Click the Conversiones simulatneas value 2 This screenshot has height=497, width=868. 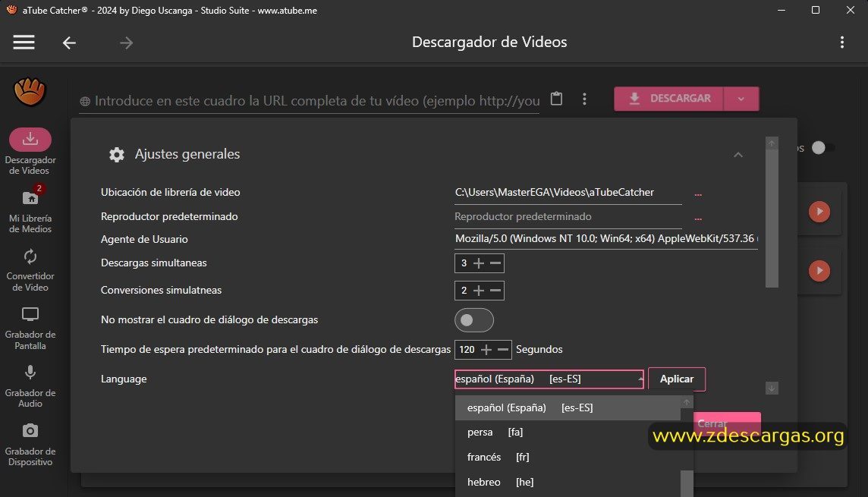pyautogui.click(x=464, y=290)
